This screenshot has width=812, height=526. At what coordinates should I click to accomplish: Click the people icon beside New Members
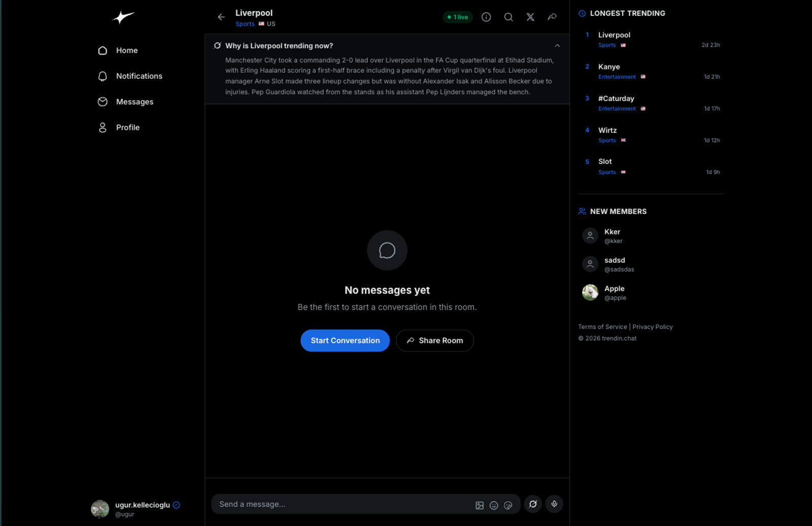click(x=582, y=212)
